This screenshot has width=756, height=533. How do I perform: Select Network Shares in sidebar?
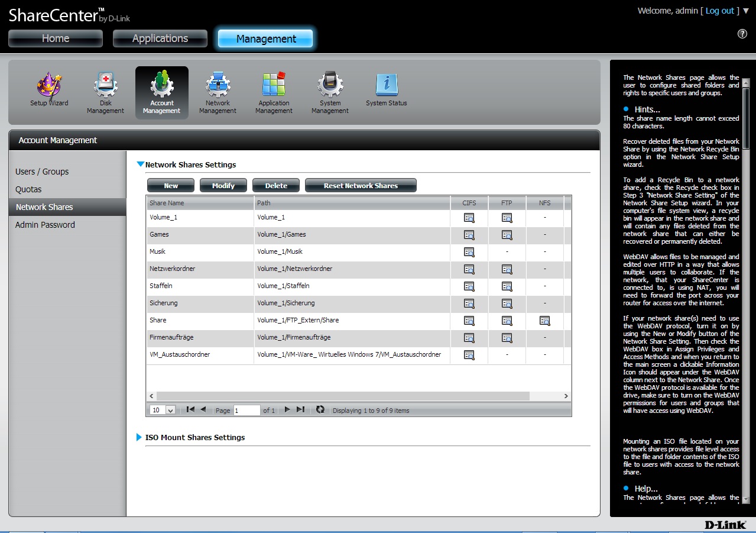point(67,207)
